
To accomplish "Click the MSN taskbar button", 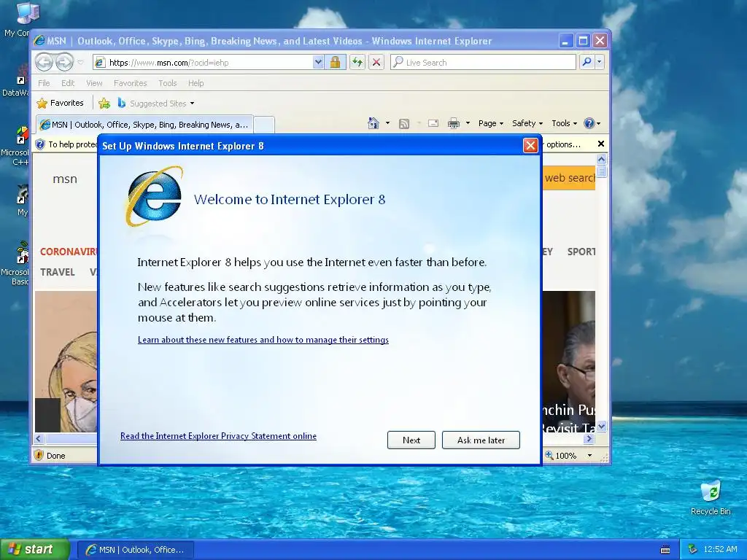I will [x=135, y=550].
